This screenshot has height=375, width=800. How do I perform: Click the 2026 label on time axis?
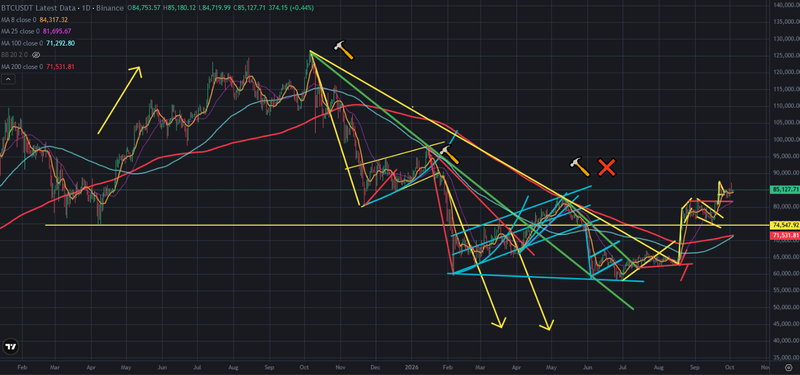click(x=412, y=366)
